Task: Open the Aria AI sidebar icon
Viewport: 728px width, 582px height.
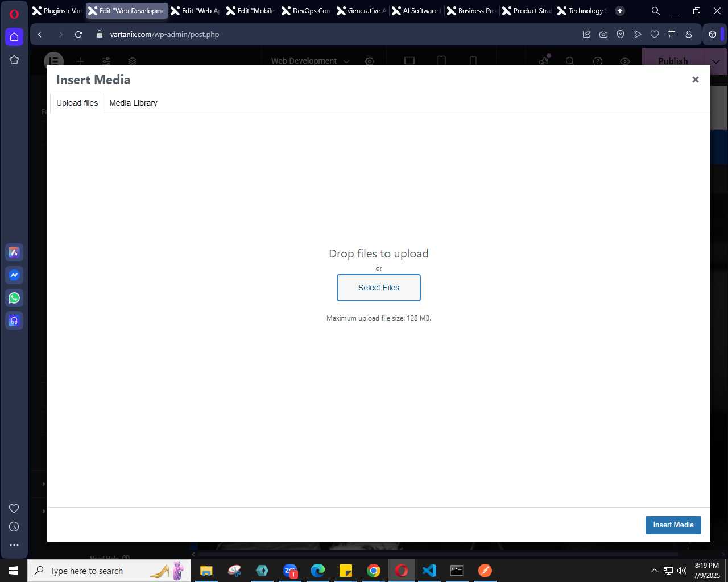Action: (14, 252)
